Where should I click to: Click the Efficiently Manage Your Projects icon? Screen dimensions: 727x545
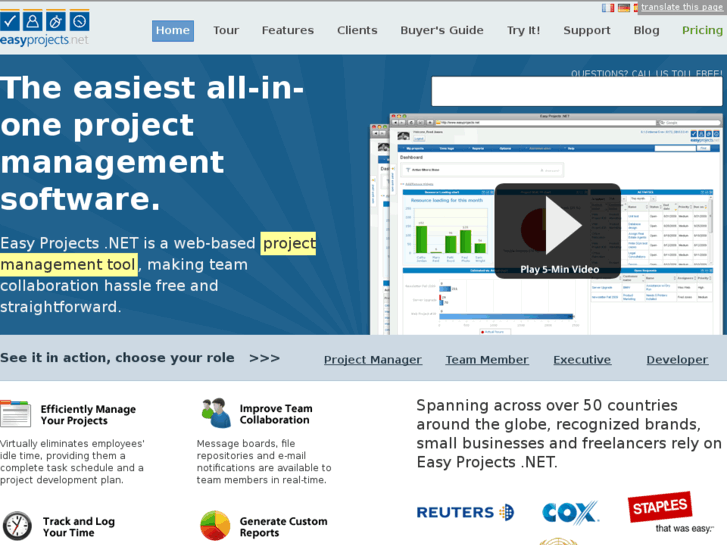[x=15, y=413]
